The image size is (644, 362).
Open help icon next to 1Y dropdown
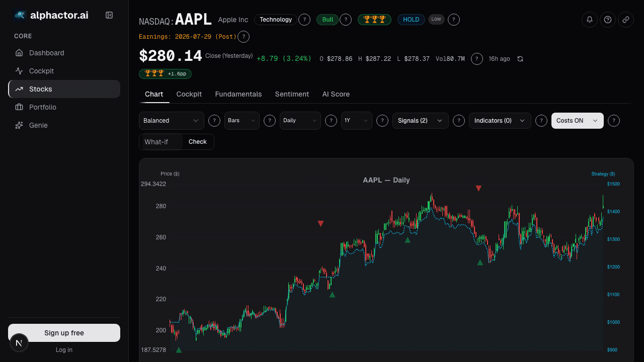click(x=382, y=121)
